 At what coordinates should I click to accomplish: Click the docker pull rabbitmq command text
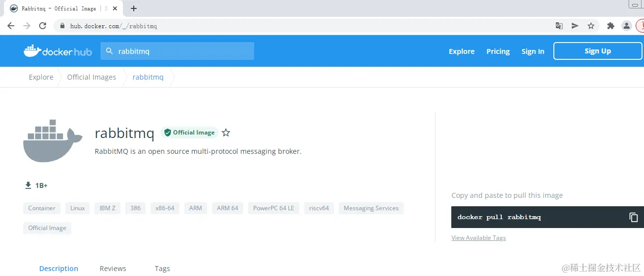tap(499, 217)
